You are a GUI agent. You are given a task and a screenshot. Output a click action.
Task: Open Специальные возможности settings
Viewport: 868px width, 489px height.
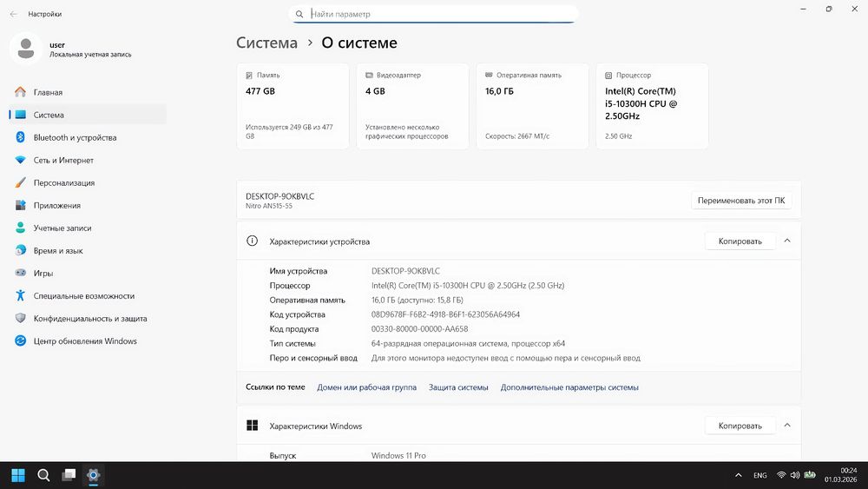[88, 295]
